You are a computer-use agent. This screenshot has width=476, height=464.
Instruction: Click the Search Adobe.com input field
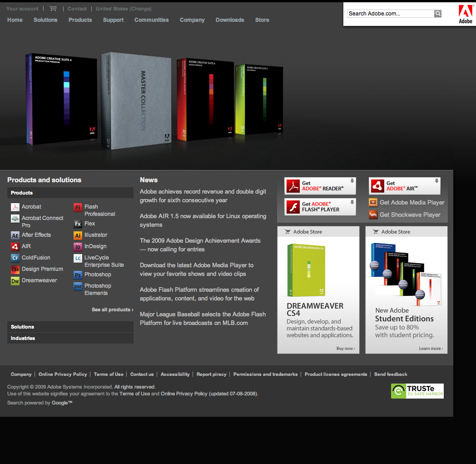390,14
